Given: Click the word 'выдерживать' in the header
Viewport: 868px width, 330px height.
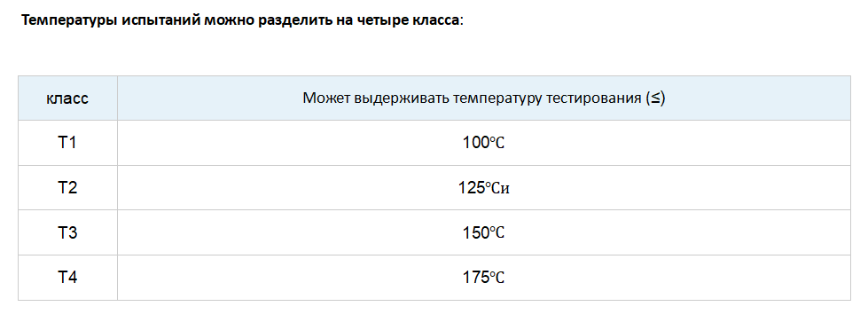Looking at the screenshot, I should [x=400, y=98].
